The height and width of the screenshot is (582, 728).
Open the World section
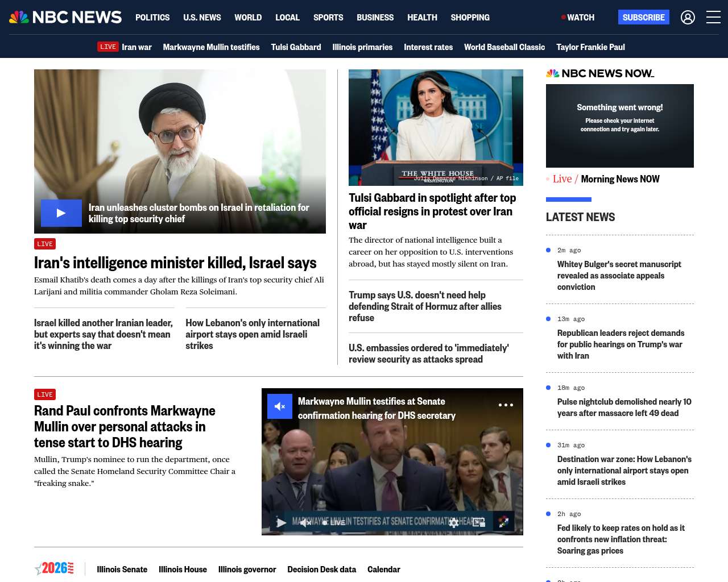pyautogui.click(x=248, y=18)
